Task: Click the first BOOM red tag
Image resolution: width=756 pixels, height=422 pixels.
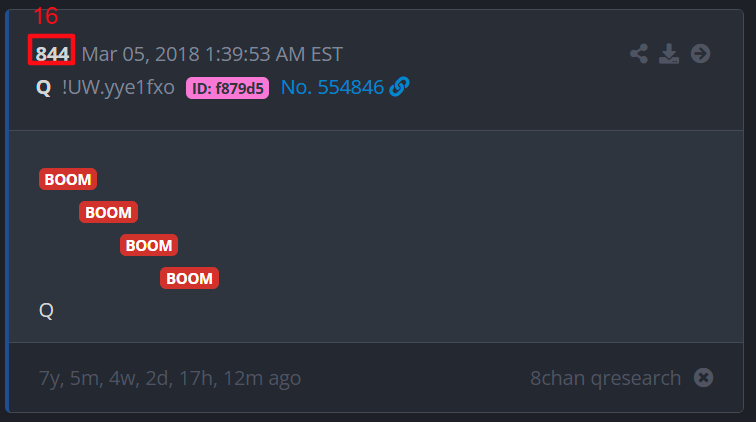Action: pyautogui.click(x=68, y=179)
